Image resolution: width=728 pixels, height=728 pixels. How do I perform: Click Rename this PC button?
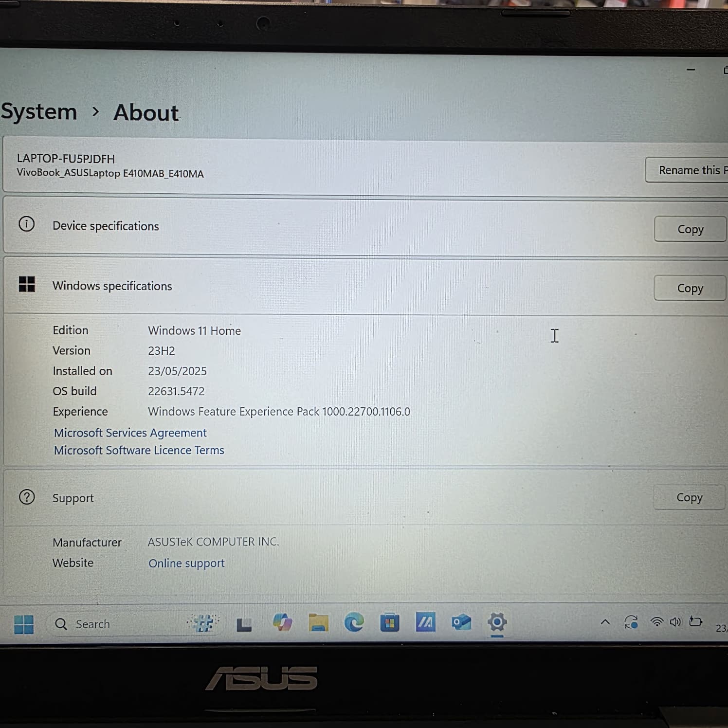pos(687,170)
